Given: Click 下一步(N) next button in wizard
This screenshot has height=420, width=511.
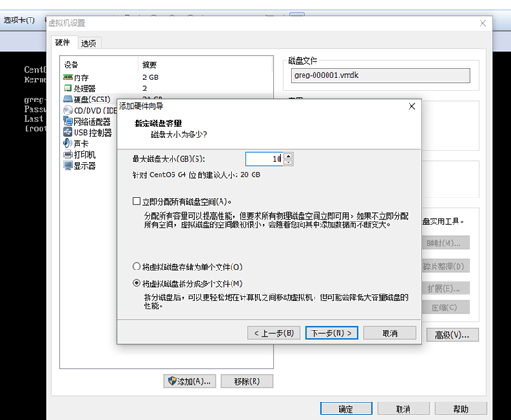Looking at the screenshot, I should (x=331, y=333).
